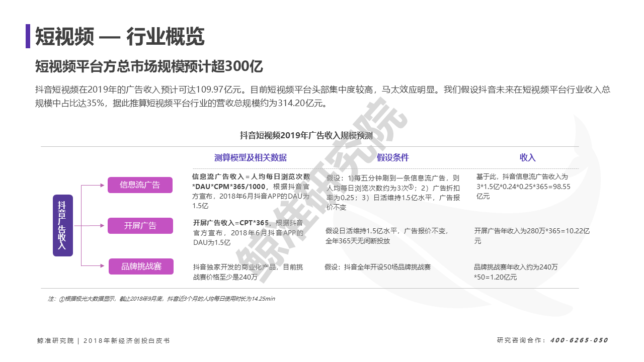Click the contact number "400-6265-050"

click(x=579, y=340)
